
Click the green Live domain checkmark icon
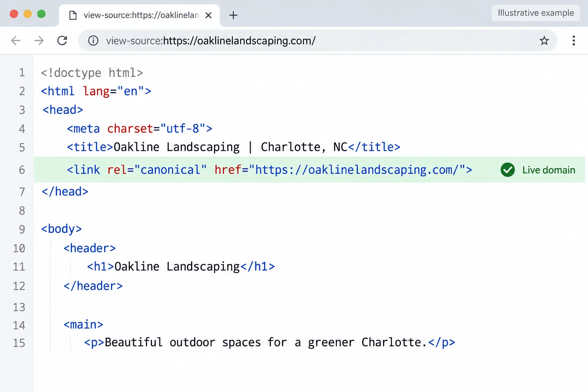coord(508,170)
